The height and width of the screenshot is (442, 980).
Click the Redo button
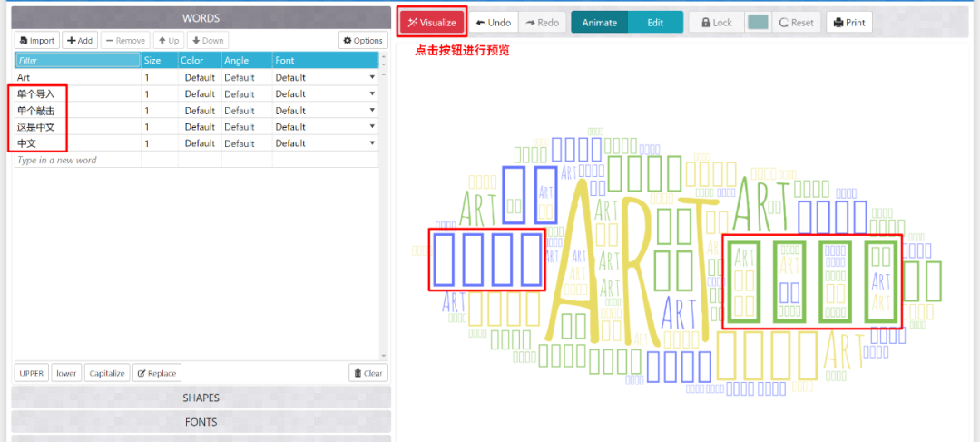543,23
